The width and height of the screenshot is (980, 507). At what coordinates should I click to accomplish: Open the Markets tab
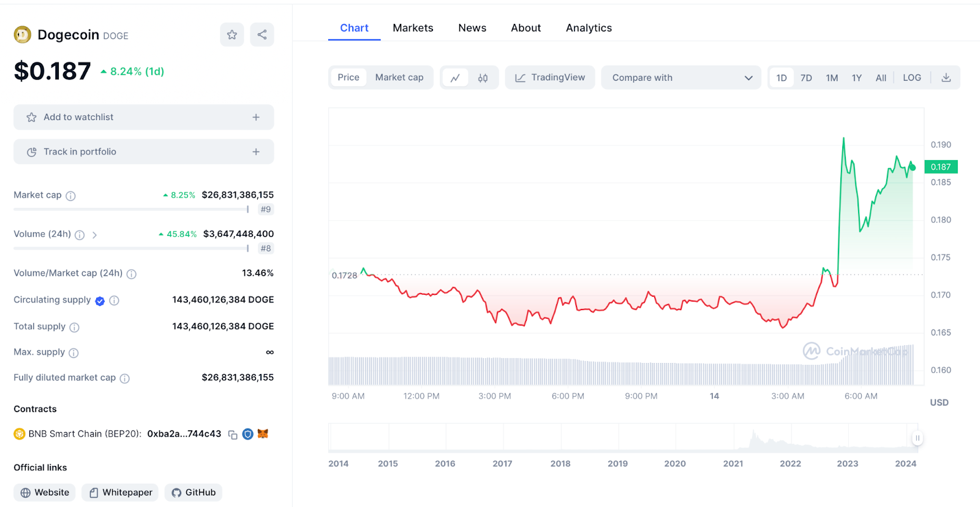[413, 28]
